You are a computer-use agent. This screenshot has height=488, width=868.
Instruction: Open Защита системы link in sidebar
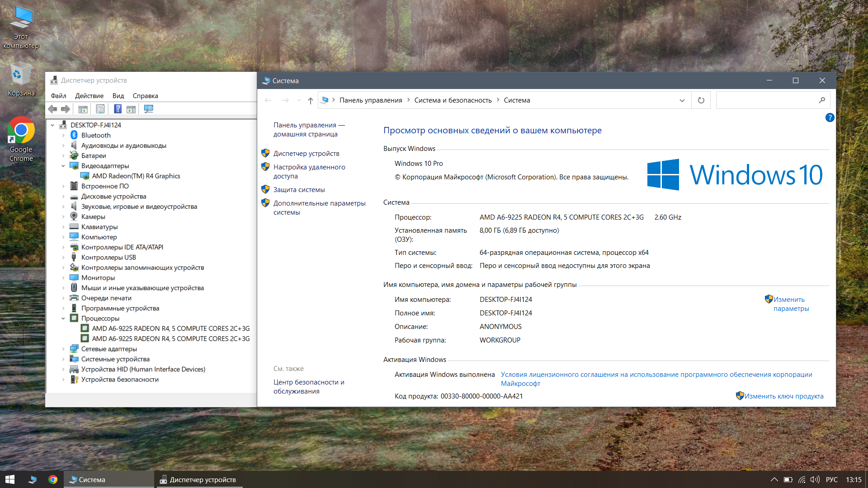pyautogui.click(x=299, y=190)
